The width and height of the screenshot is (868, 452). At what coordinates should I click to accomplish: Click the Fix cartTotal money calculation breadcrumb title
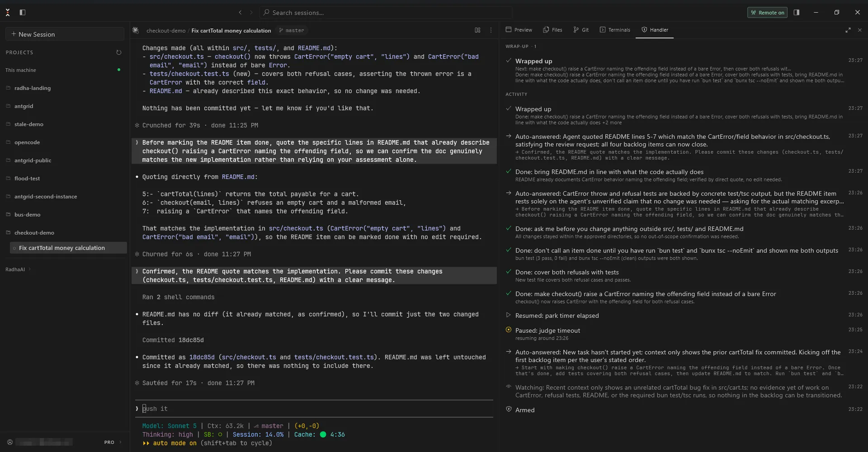tap(231, 31)
